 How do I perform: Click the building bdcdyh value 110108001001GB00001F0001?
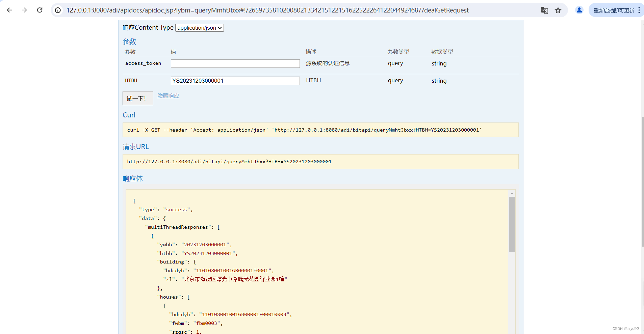point(232,271)
